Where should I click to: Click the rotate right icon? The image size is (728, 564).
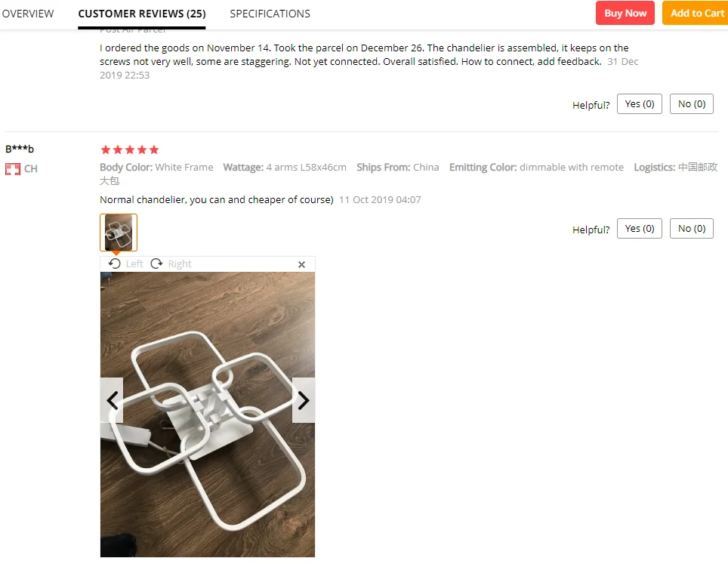(157, 264)
